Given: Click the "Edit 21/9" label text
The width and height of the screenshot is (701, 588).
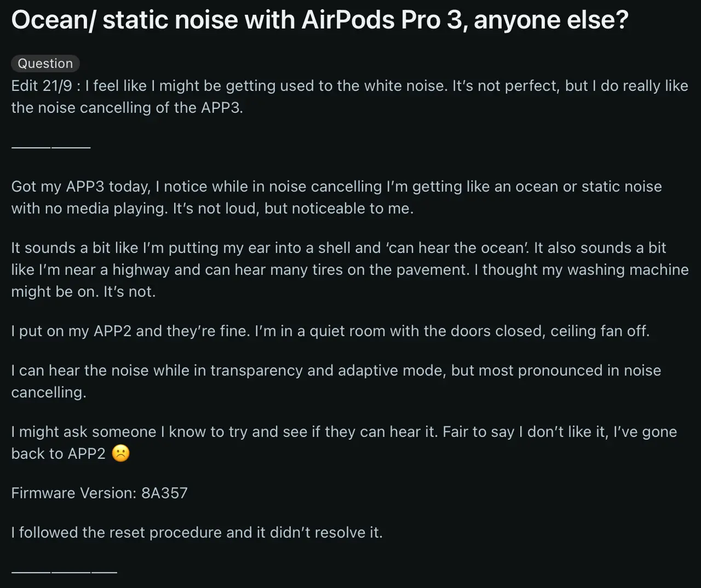Looking at the screenshot, I should point(43,86).
